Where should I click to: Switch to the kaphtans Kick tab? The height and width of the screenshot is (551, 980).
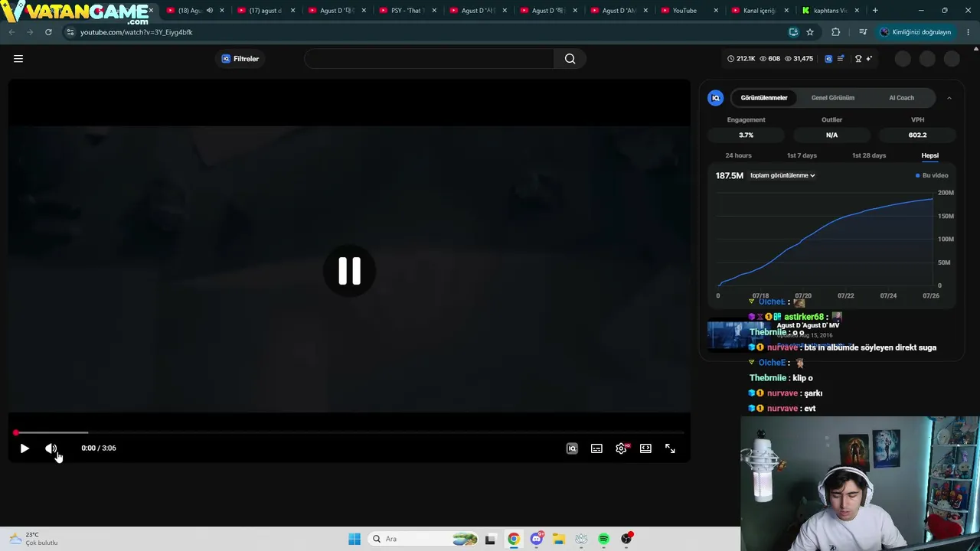tap(830, 11)
